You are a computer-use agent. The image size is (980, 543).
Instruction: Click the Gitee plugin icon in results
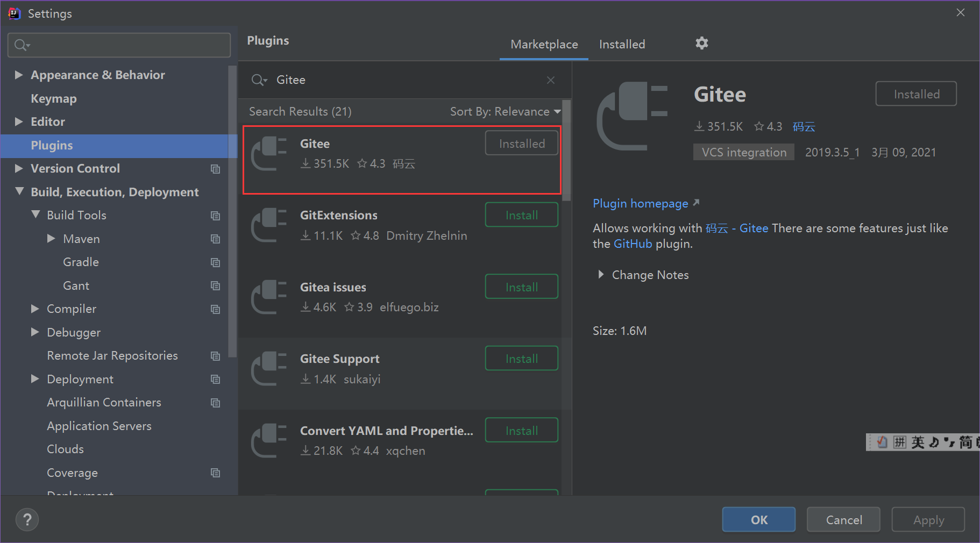[269, 154]
